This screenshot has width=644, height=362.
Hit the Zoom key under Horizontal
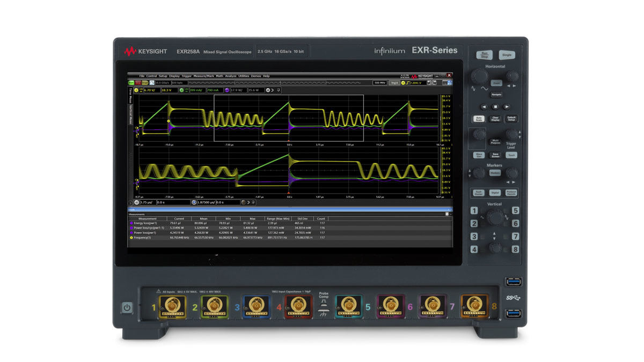coord(496,84)
